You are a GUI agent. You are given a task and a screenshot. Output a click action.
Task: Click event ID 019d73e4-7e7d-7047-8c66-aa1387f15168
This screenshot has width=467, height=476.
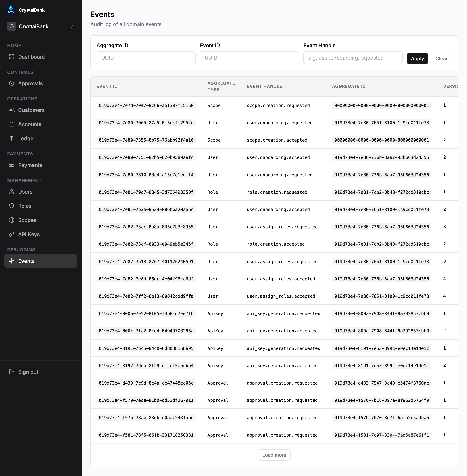pos(146,106)
